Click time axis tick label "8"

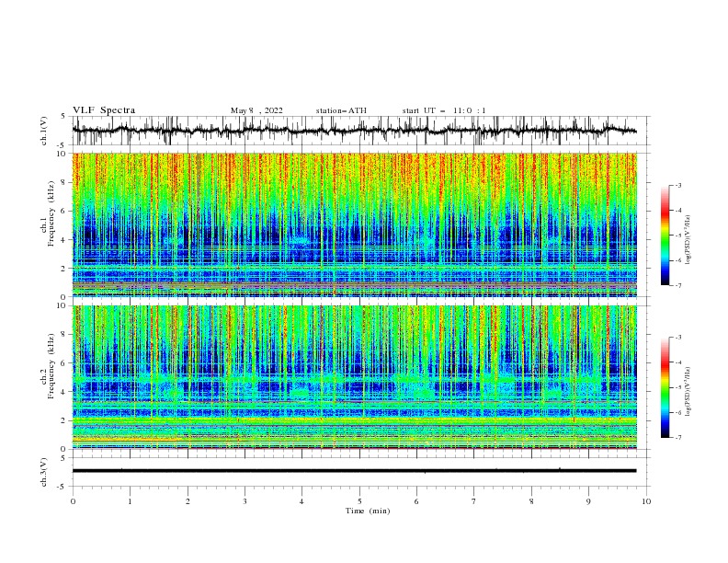pos(531,501)
